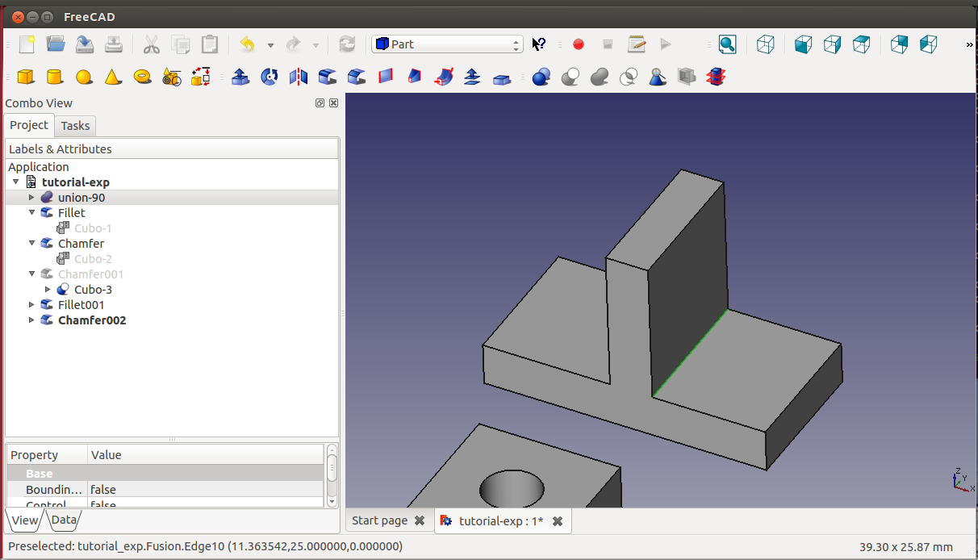Collapse the Chamfer tree node
Viewport: 978px width, 560px height.
[31, 244]
